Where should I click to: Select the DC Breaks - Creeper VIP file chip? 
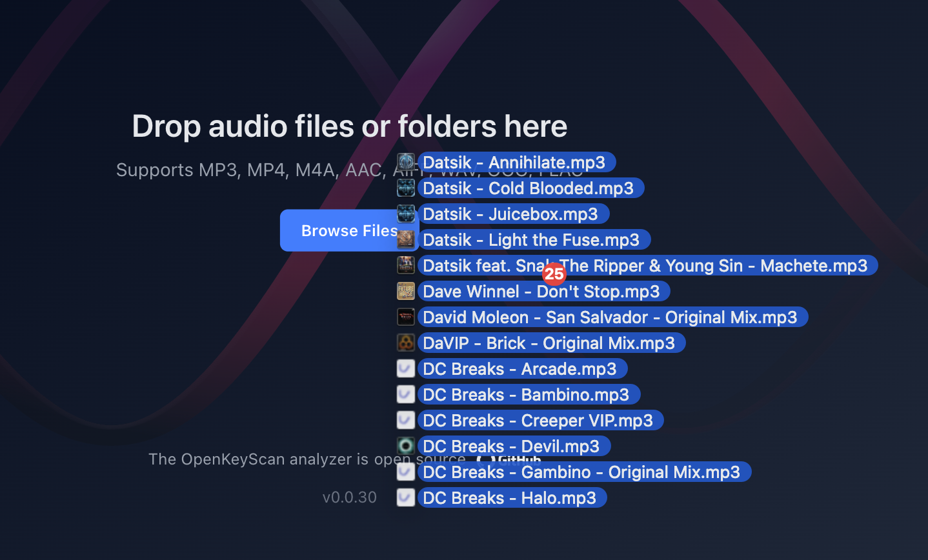pos(541,420)
